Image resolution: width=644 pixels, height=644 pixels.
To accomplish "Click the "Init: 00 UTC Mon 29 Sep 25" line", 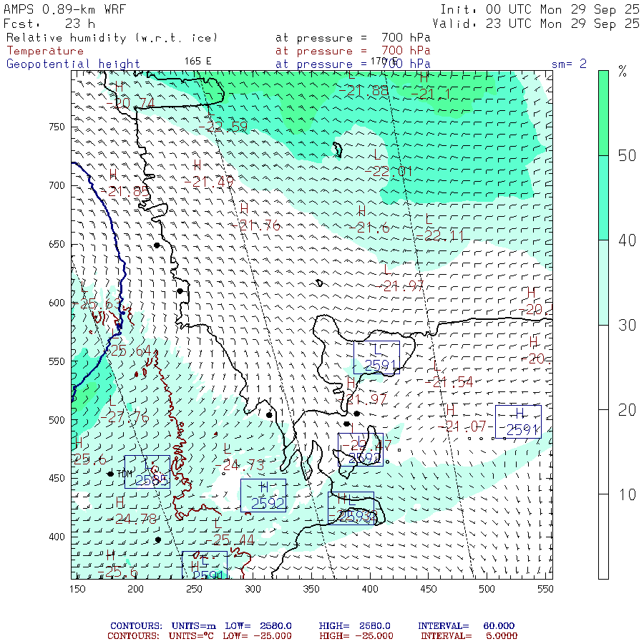I will [x=540, y=9].
